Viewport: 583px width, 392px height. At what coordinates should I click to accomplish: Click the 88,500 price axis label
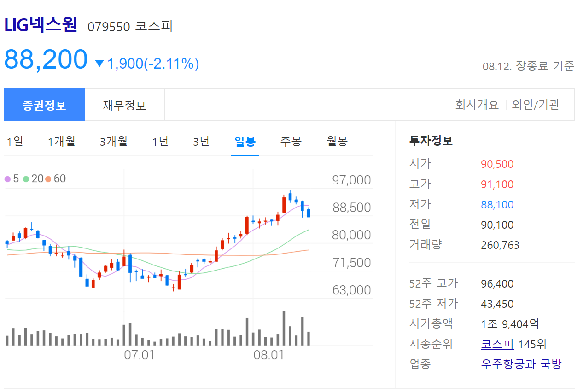351,208
